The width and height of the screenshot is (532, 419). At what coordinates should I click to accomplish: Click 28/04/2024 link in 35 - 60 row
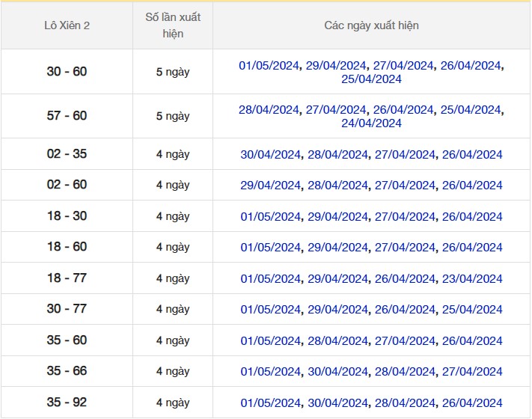(338, 341)
